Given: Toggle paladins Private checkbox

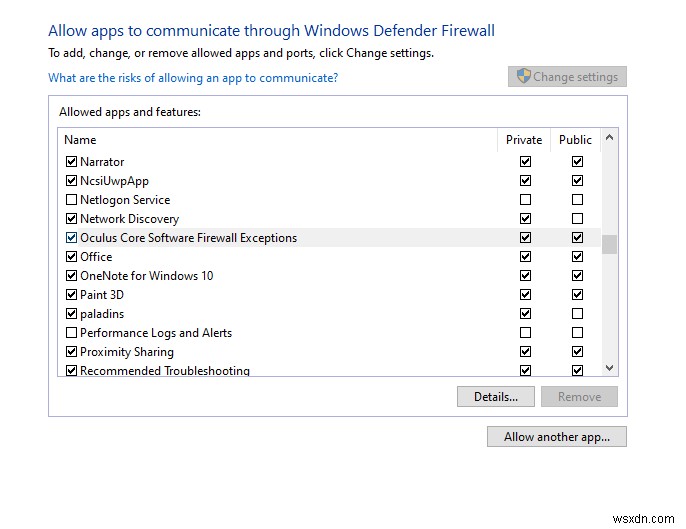Looking at the screenshot, I should (x=525, y=314).
